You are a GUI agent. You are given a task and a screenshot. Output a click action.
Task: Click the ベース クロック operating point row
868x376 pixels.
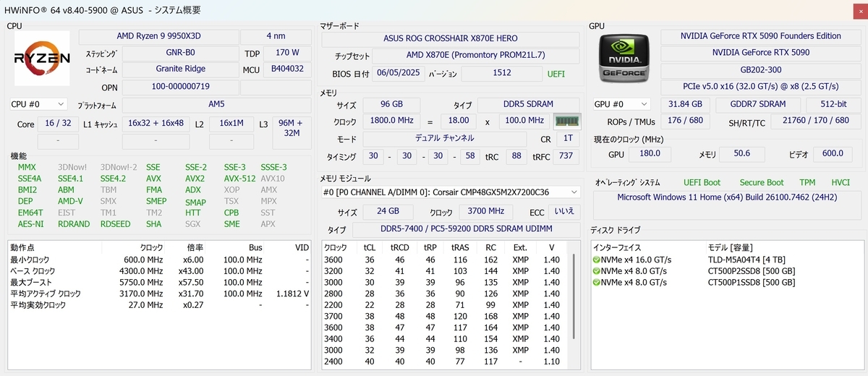(161, 270)
